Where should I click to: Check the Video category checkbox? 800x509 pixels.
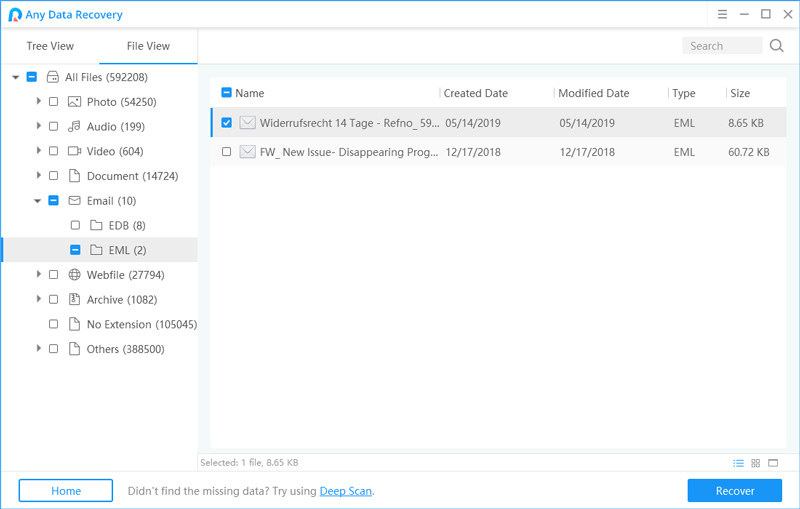tap(54, 151)
